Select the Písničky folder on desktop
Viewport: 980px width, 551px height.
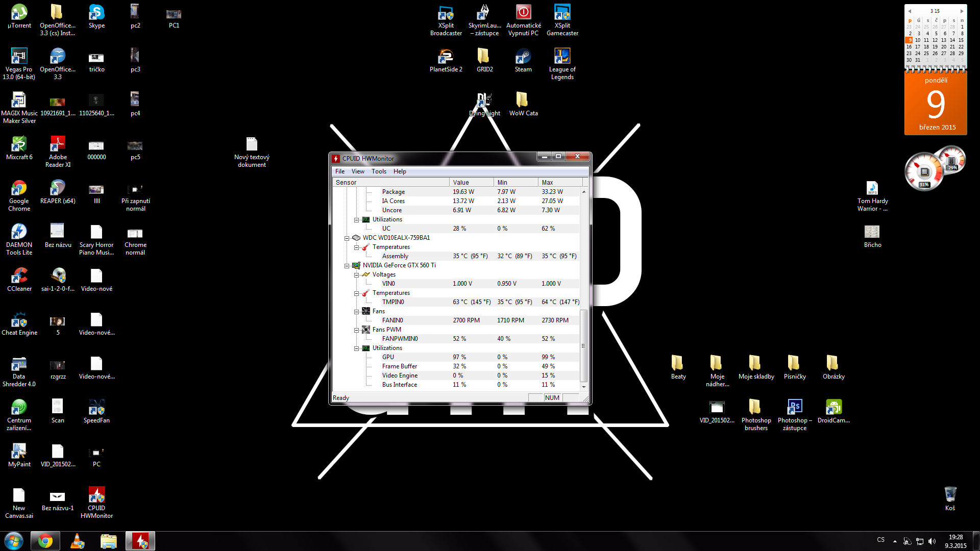(795, 367)
